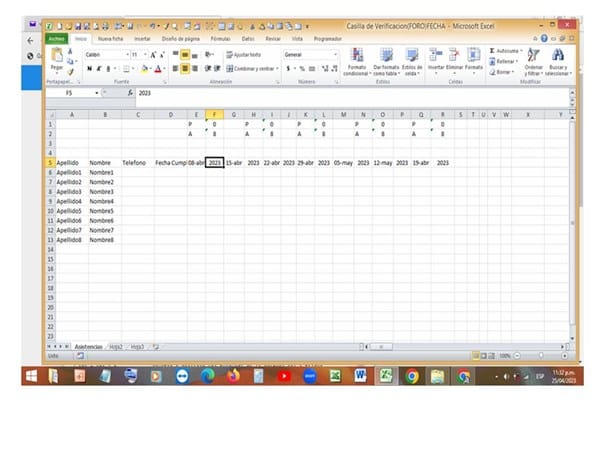Click the Copy format paintbrush icon
This screenshot has width=600, height=450.
[71, 72]
